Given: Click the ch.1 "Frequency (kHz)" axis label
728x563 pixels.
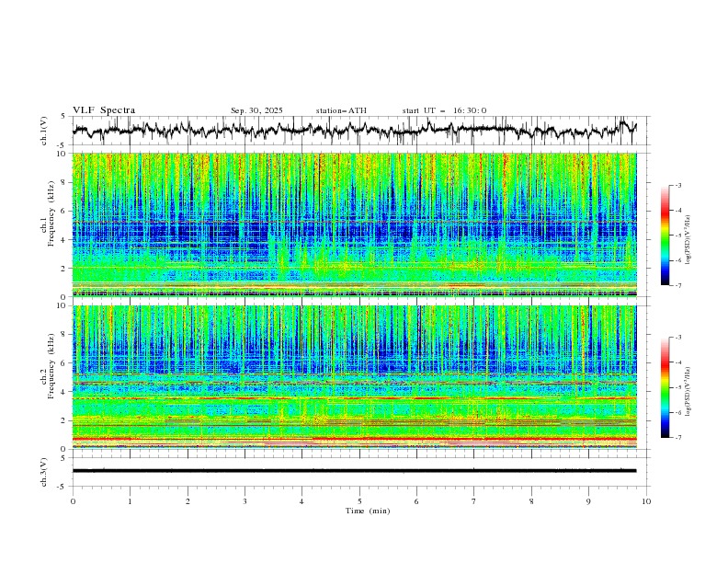Looking at the screenshot, I should point(52,213).
